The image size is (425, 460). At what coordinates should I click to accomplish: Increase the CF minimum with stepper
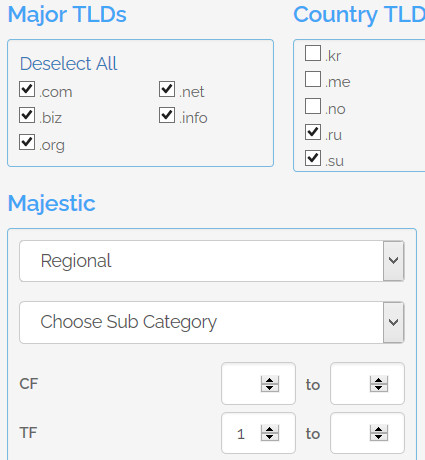[270, 380]
